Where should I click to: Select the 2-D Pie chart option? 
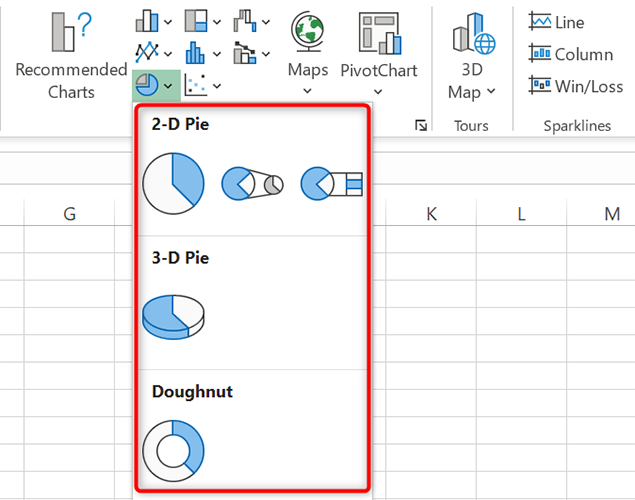click(173, 183)
